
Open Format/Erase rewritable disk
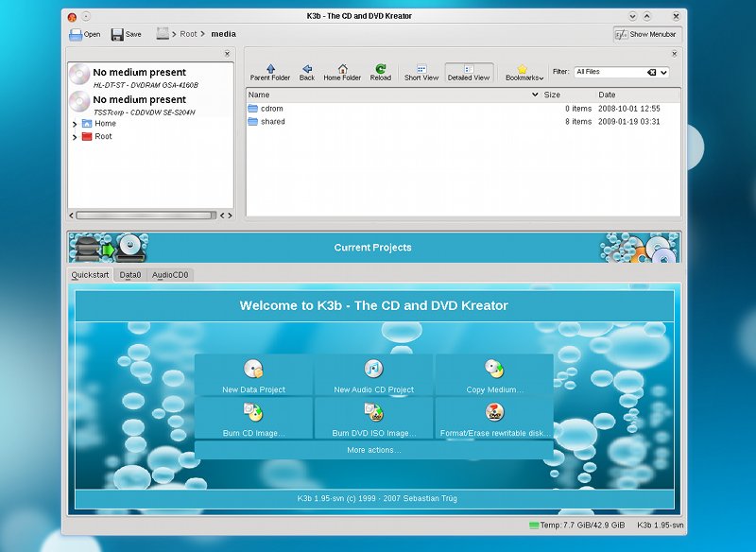click(x=494, y=419)
